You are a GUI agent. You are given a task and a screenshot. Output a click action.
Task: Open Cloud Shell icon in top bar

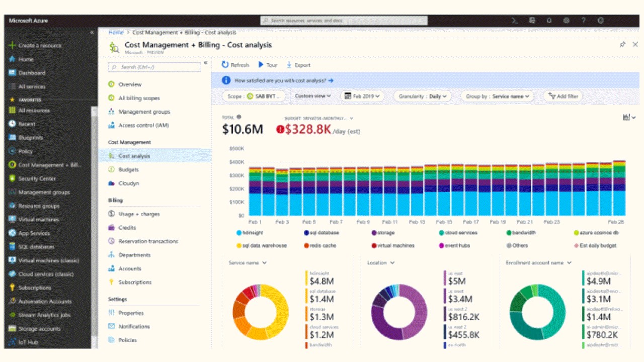[515, 21]
